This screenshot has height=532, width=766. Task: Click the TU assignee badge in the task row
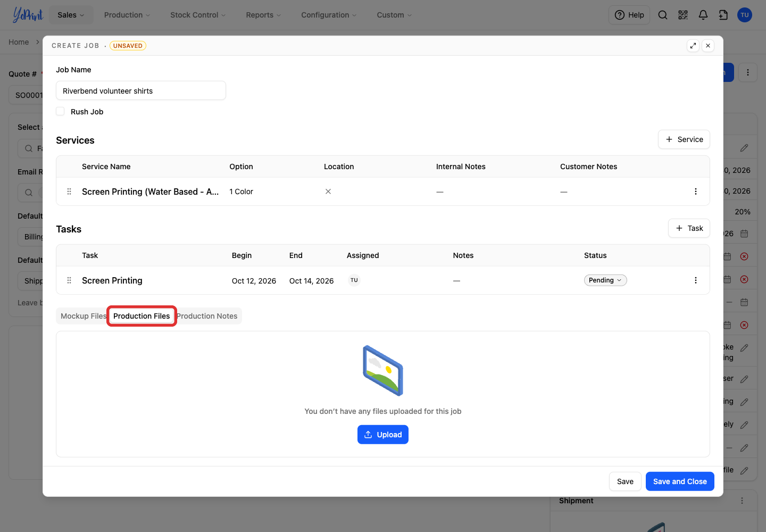coord(354,280)
